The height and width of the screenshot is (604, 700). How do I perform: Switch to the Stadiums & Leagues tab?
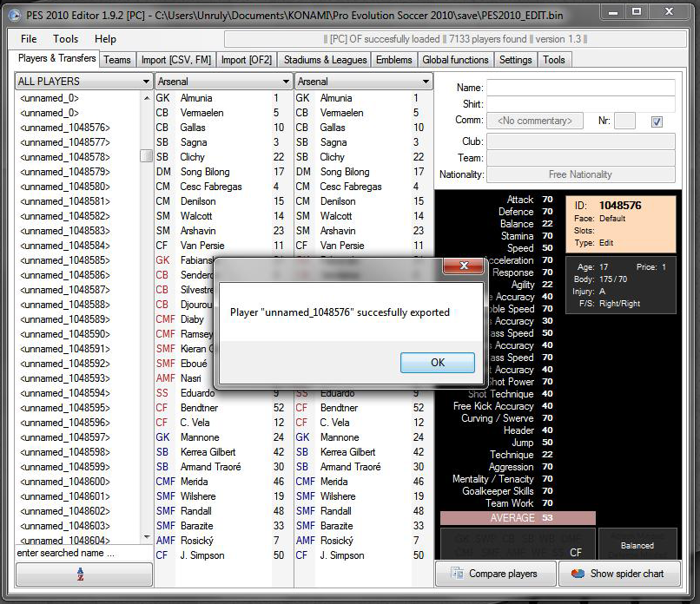pyautogui.click(x=326, y=60)
